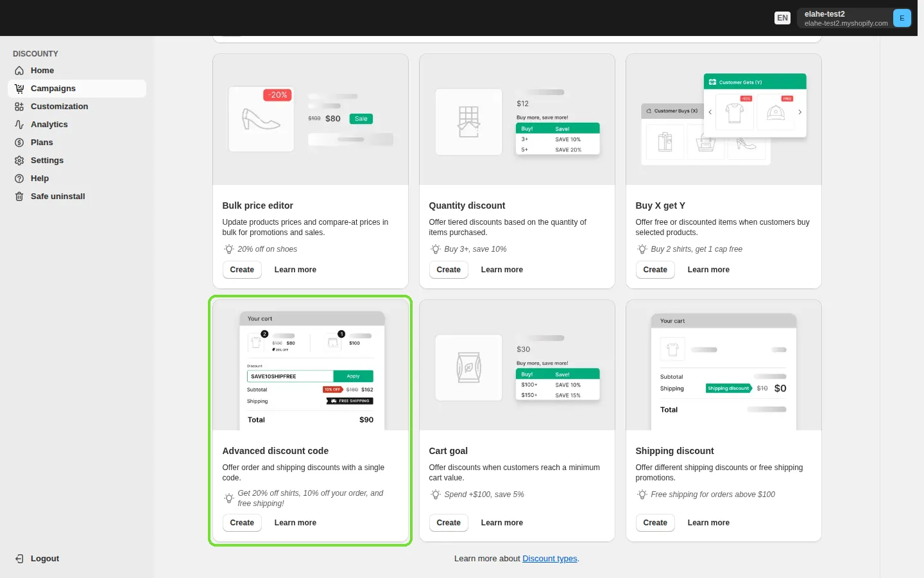Click the Home house icon in sidebar
924x578 pixels.
[x=19, y=71]
